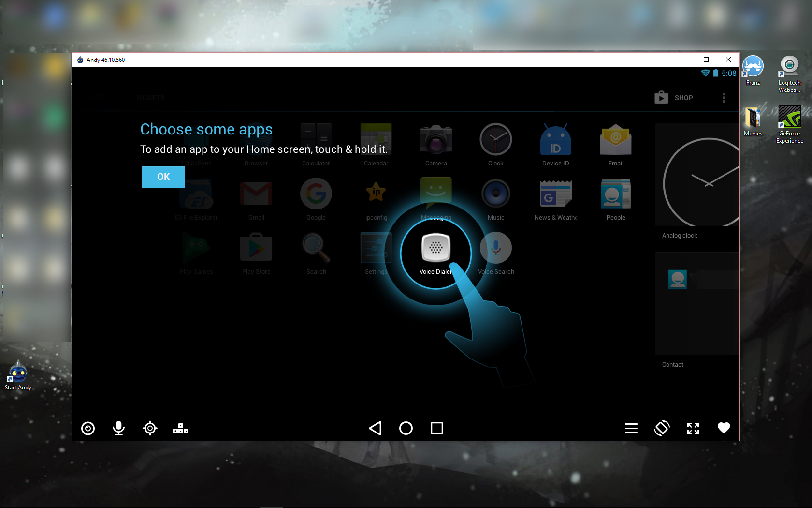Open the hamburger menu in the bottom bar
The height and width of the screenshot is (508, 812).
point(631,428)
